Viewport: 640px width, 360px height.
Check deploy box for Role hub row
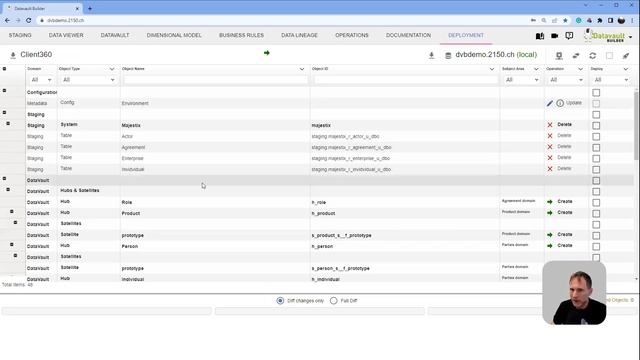(596, 202)
